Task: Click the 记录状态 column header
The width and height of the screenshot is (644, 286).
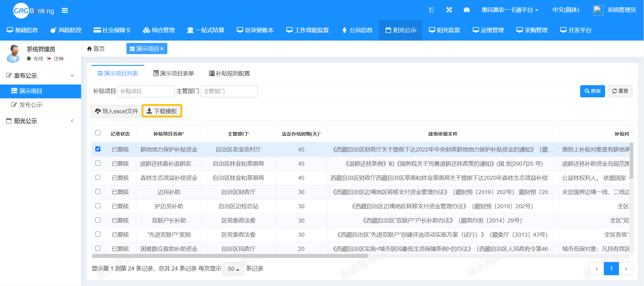Action: [120, 134]
